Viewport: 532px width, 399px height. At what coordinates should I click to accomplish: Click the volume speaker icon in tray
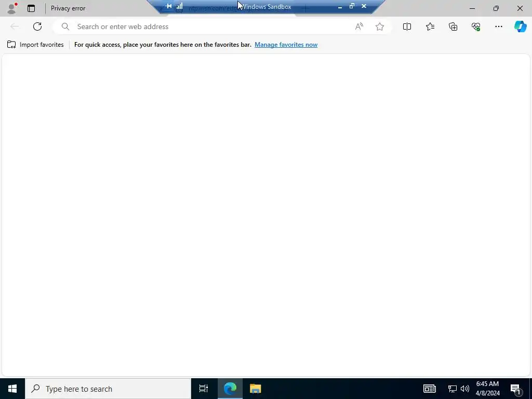pos(465,389)
